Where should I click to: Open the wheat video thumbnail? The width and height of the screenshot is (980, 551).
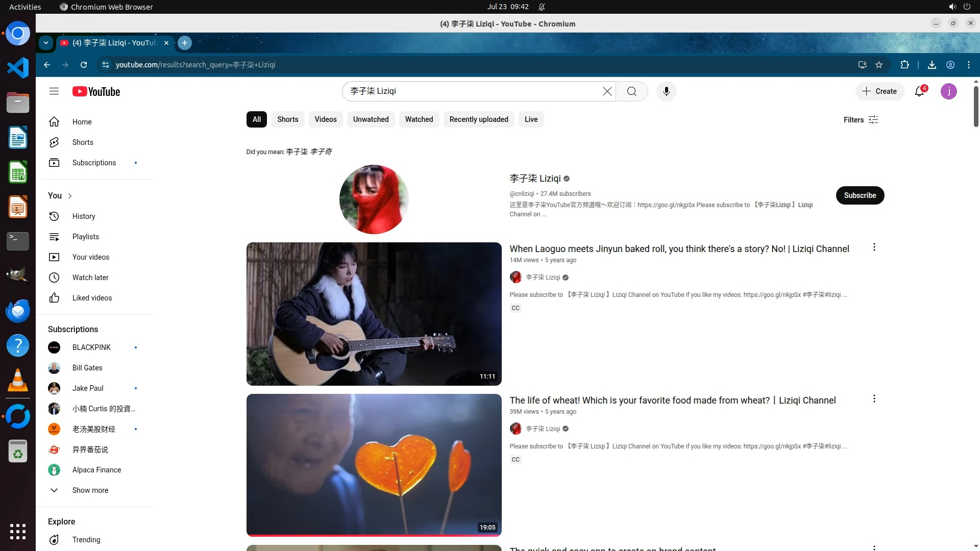[x=374, y=464]
